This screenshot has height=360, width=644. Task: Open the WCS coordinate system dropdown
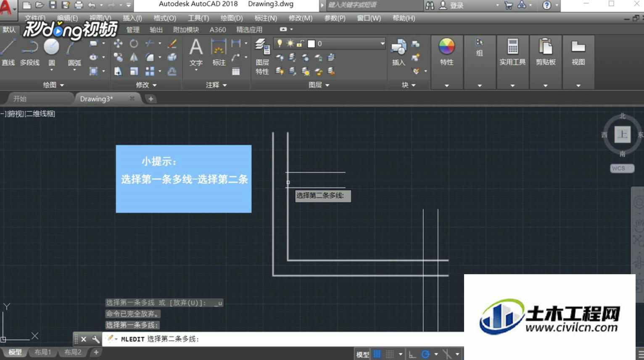click(622, 168)
